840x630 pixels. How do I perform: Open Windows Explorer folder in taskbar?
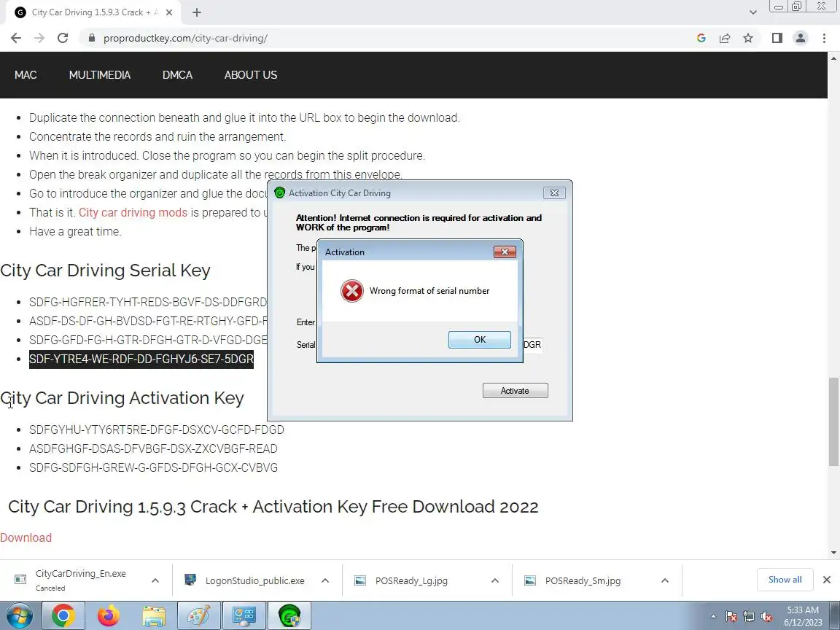coord(154,615)
